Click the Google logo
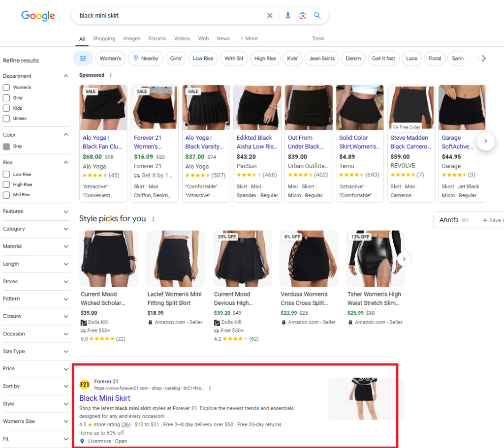Image resolution: width=504 pixels, height=448 pixels. (x=38, y=16)
